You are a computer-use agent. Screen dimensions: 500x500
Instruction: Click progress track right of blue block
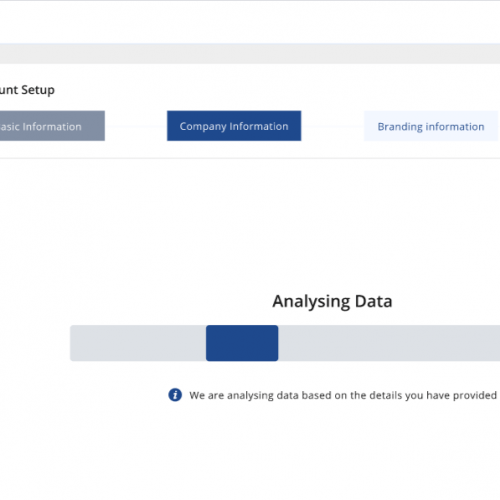[389, 343]
